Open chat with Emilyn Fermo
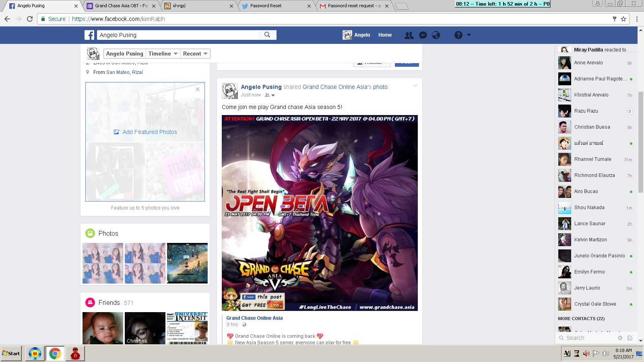This screenshot has width=644, height=362. coord(596,272)
